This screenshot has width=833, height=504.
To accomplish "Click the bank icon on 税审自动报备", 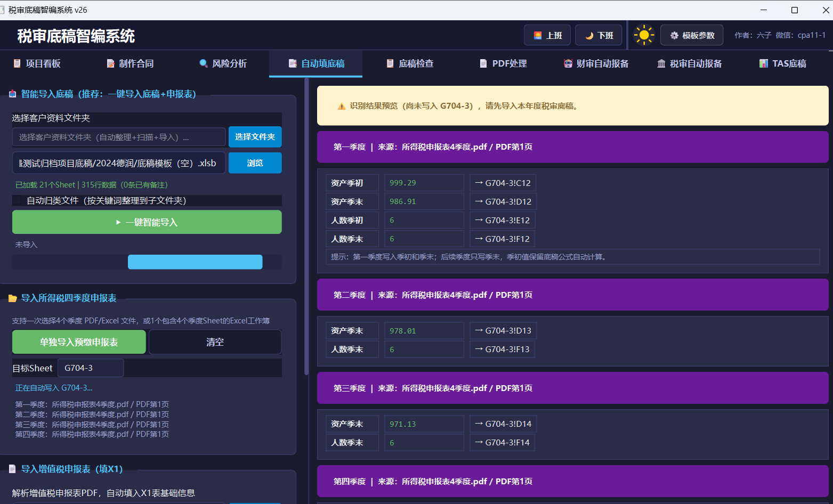I will pos(661,63).
